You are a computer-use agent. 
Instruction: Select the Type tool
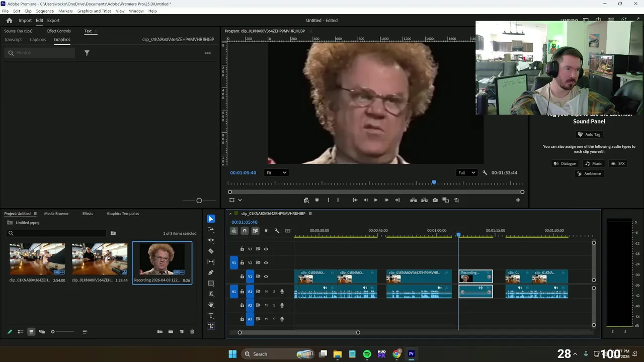pyautogui.click(x=211, y=315)
